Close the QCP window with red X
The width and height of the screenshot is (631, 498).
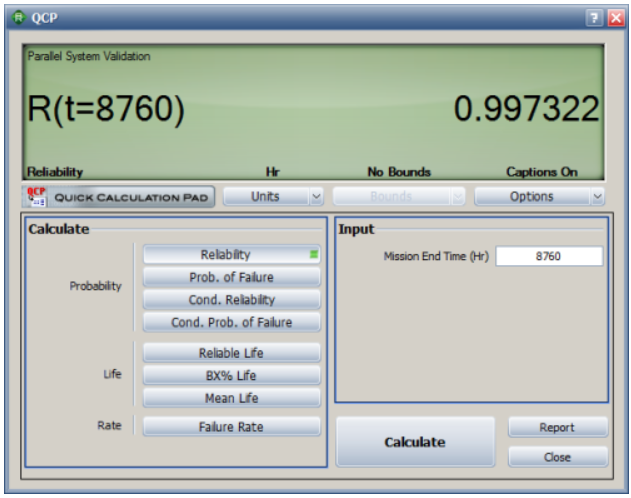(x=616, y=18)
